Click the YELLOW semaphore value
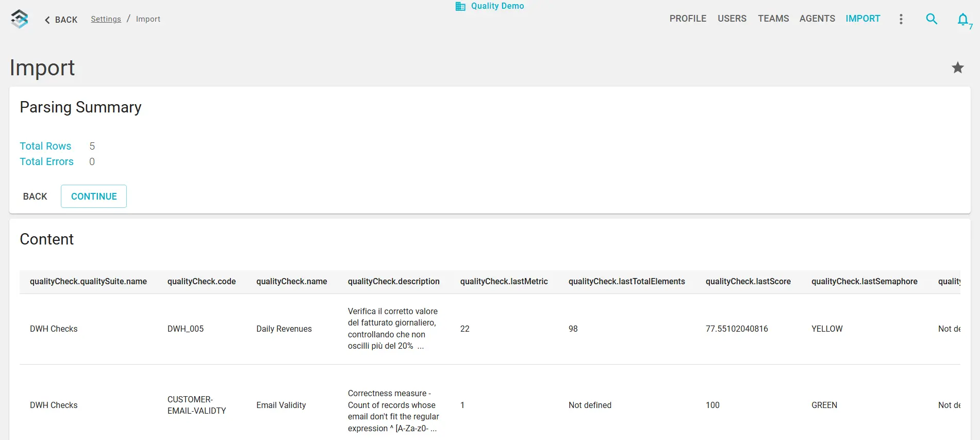 [827, 329]
